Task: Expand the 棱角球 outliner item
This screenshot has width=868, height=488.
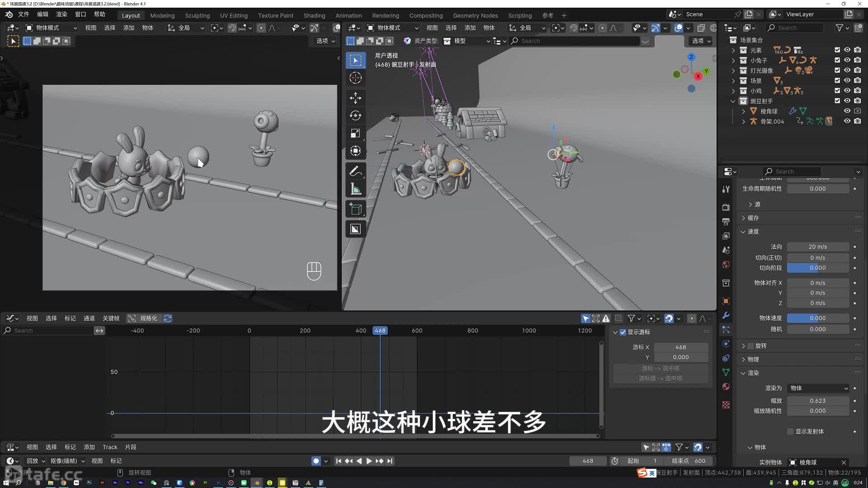Action: (744, 111)
